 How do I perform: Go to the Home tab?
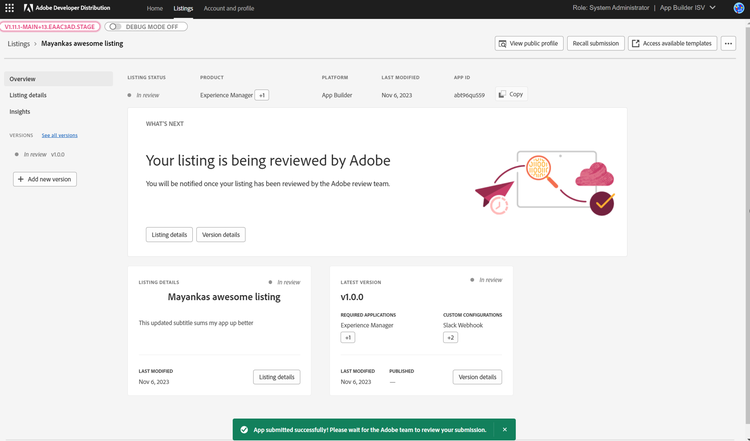[x=154, y=9]
